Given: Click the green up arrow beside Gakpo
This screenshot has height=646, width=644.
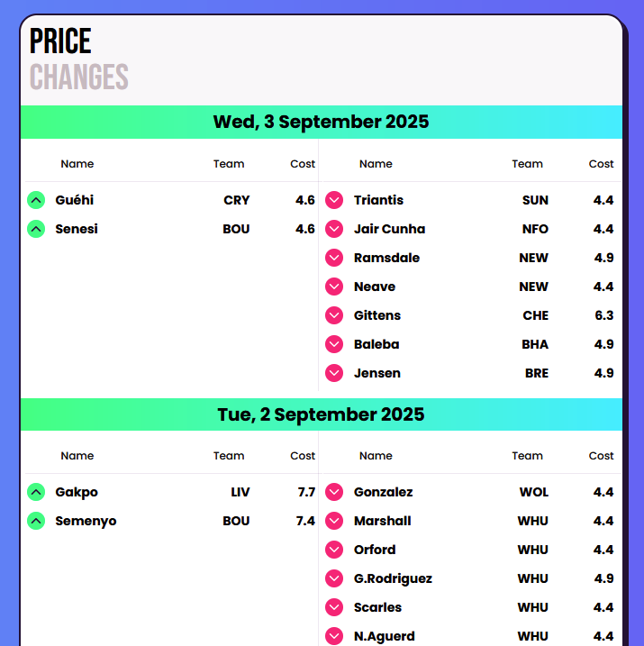Looking at the screenshot, I should 36,492.
